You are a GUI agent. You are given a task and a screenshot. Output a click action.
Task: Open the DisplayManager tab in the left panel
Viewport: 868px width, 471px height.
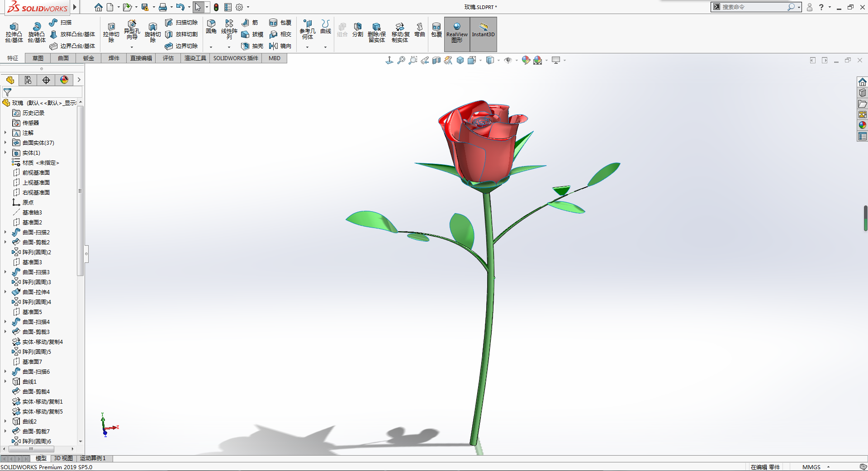click(64, 80)
